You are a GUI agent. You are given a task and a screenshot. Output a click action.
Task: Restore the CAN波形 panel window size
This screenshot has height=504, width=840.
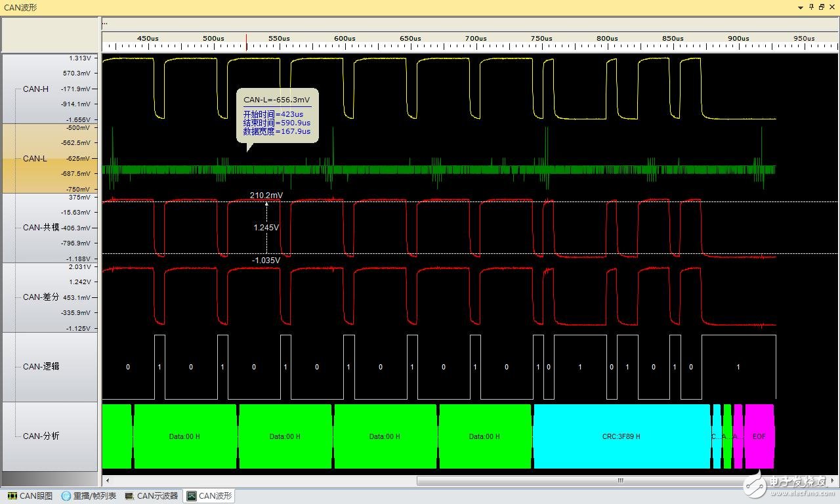(x=822, y=7)
